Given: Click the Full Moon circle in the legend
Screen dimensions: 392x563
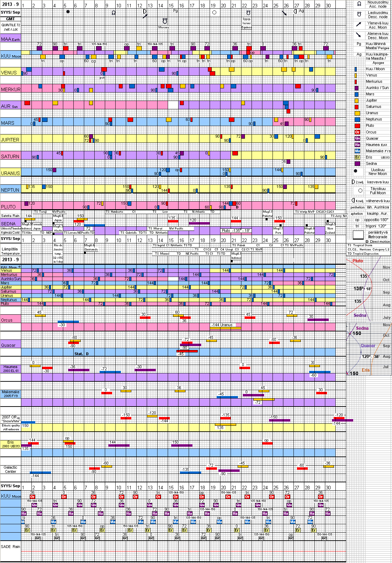Looking at the screenshot, I should (x=360, y=190).
